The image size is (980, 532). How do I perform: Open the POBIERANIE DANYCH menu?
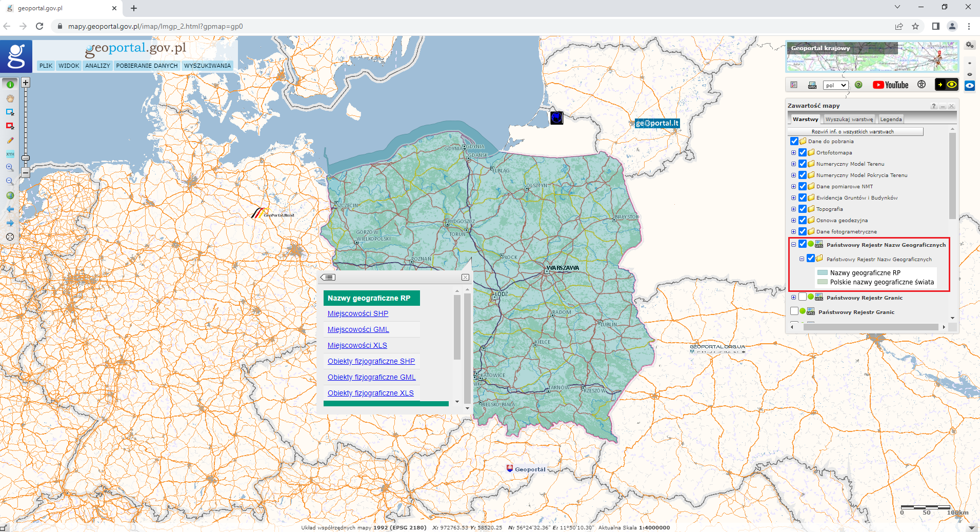[x=147, y=66]
